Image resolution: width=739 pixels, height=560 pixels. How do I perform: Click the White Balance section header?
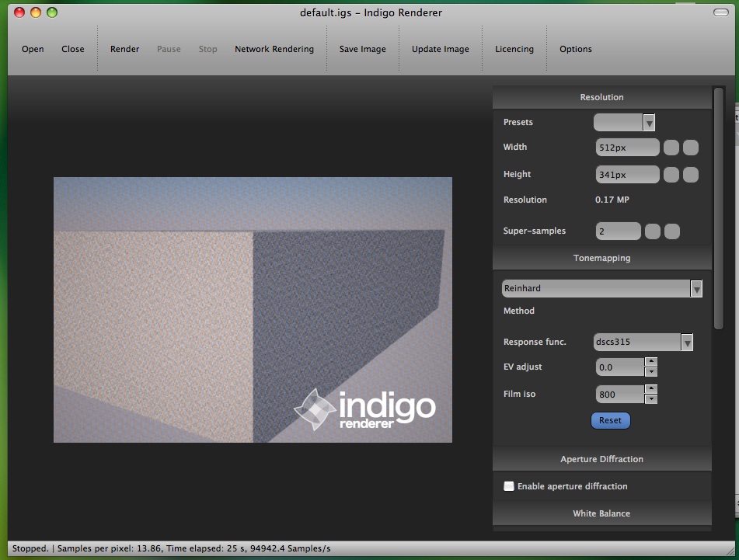tap(602, 513)
